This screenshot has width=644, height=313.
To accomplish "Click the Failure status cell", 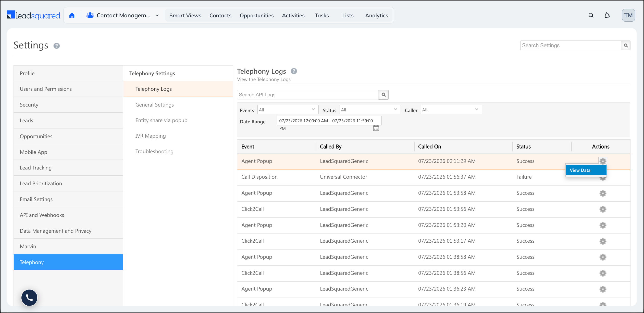I will 524,177.
